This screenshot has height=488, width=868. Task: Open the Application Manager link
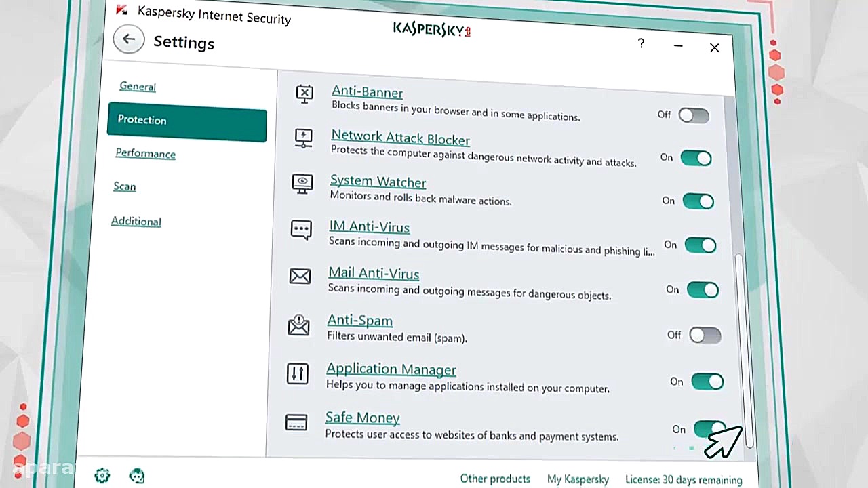(x=391, y=369)
